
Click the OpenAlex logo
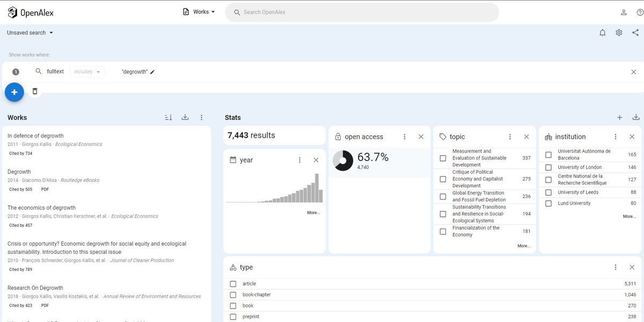pos(31,12)
